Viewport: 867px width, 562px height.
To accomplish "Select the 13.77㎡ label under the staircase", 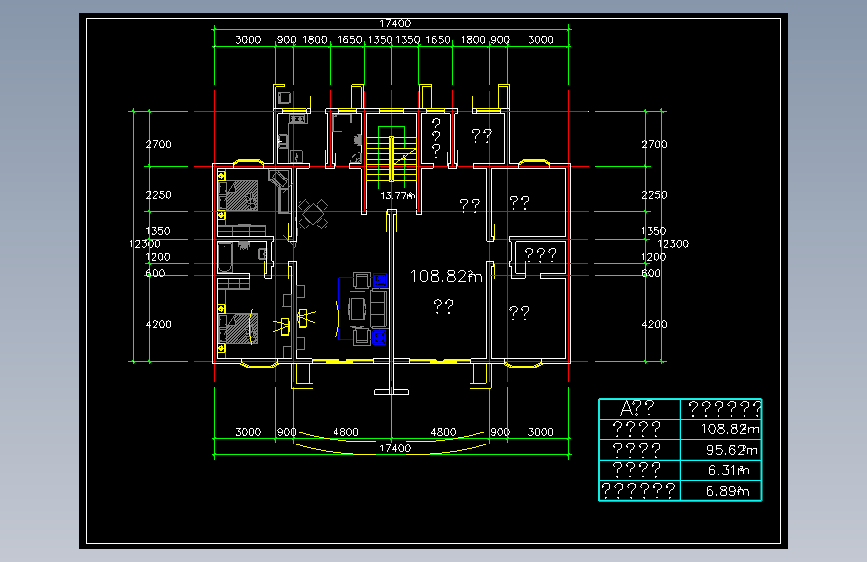I will coord(398,195).
